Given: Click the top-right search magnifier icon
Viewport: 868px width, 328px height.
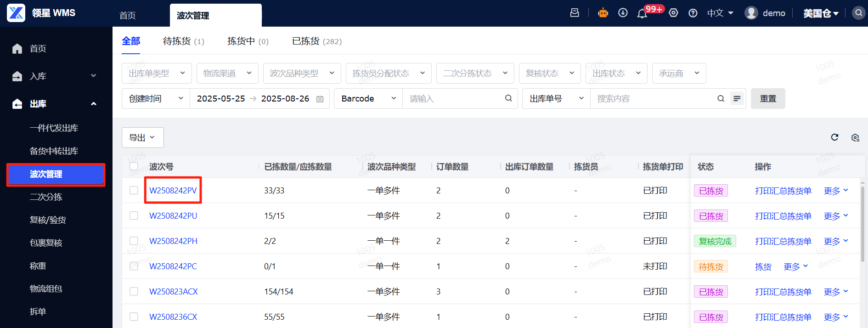Looking at the screenshot, I should pos(858,13).
